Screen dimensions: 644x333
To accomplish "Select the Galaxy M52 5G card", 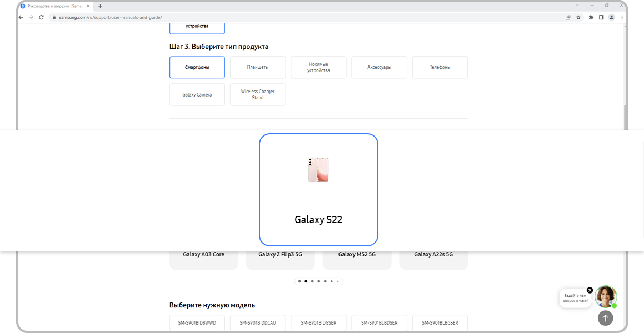I will click(x=357, y=260).
